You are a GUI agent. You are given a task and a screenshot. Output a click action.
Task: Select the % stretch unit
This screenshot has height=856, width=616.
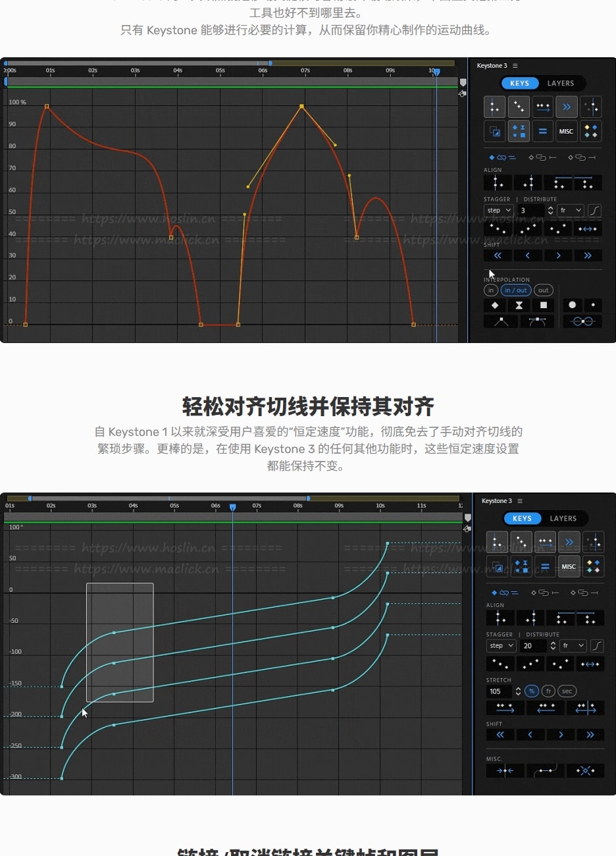pyautogui.click(x=532, y=691)
